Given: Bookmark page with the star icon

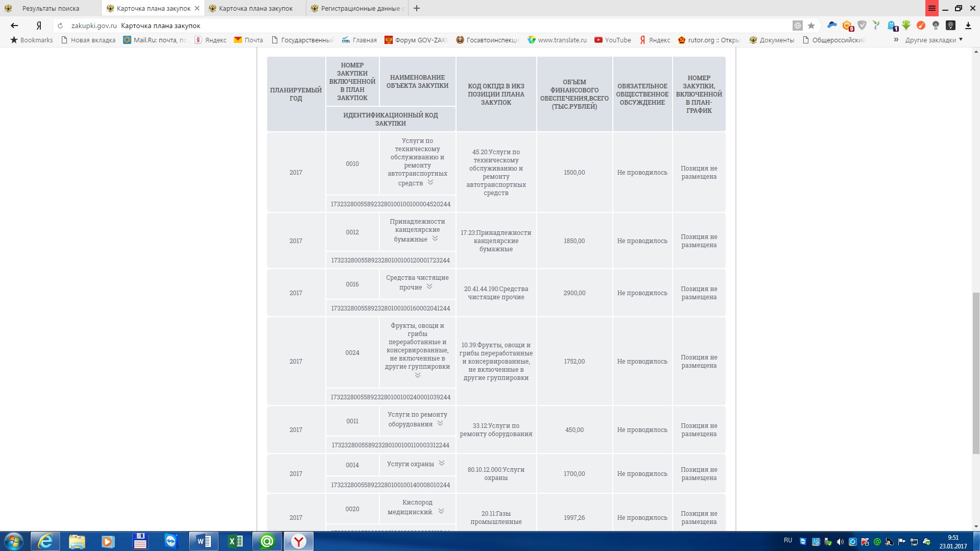Looking at the screenshot, I should (811, 26).
